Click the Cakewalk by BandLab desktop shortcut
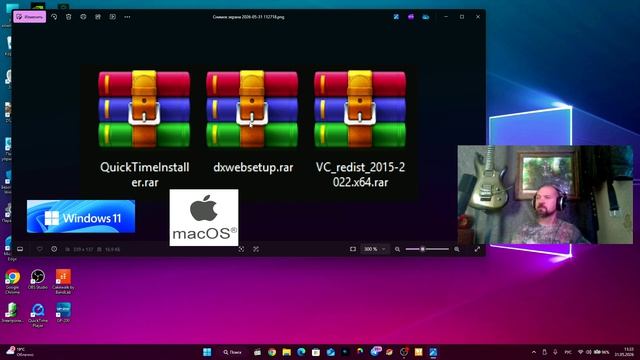The width and height of the screenshot is (640, 360). click(x=63, y=281)
